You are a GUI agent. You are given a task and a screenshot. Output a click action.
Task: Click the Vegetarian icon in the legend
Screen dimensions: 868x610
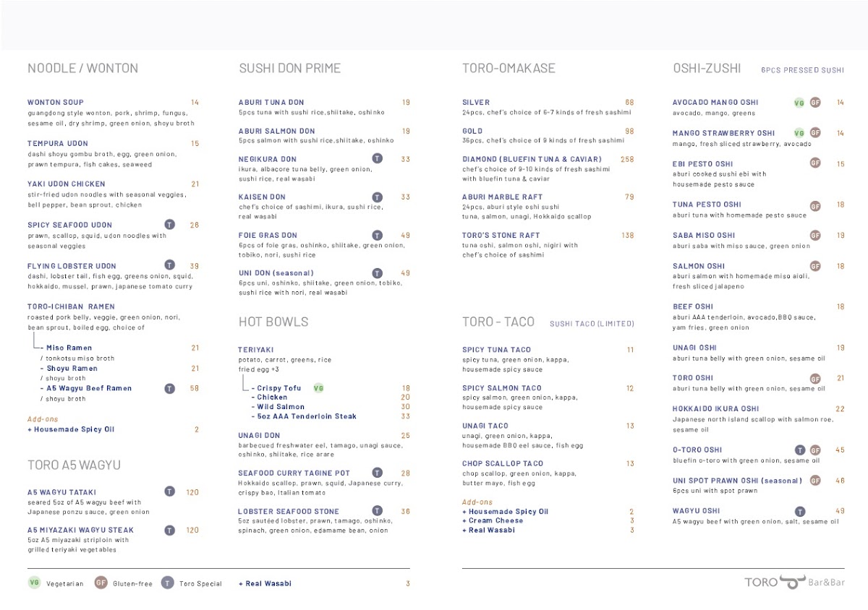pyautogui.click(x=34, y=583)
